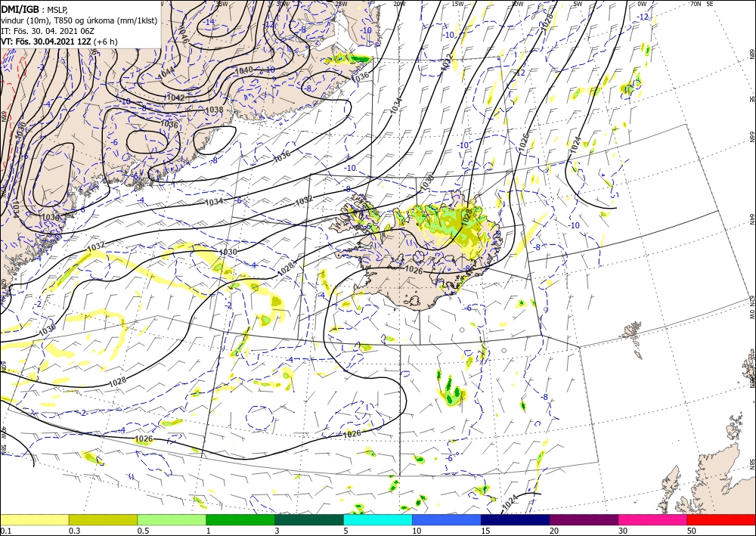Click the "66N" latitude label on right edge
The width and height of the screenshot is (756, 536).
pyautogui.click(x=751, y=138)
